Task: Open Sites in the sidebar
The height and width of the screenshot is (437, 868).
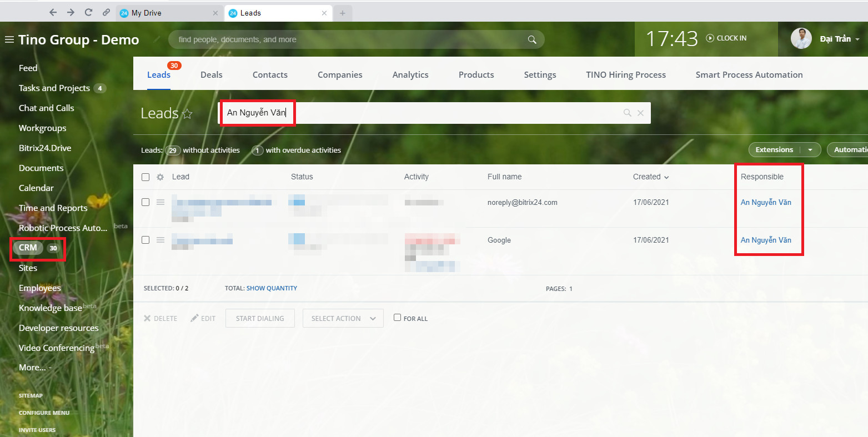Action: pos(28,268)
